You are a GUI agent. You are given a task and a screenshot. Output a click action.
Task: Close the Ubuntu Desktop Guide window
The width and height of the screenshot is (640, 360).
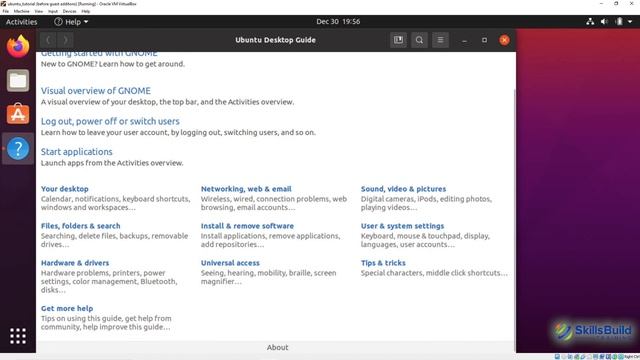click(x=504, y=40)
